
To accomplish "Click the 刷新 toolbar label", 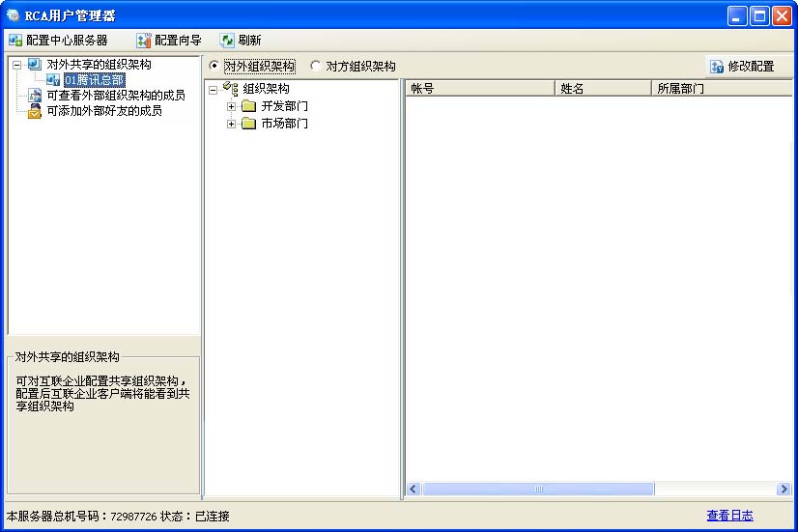I will coord(249,41).
